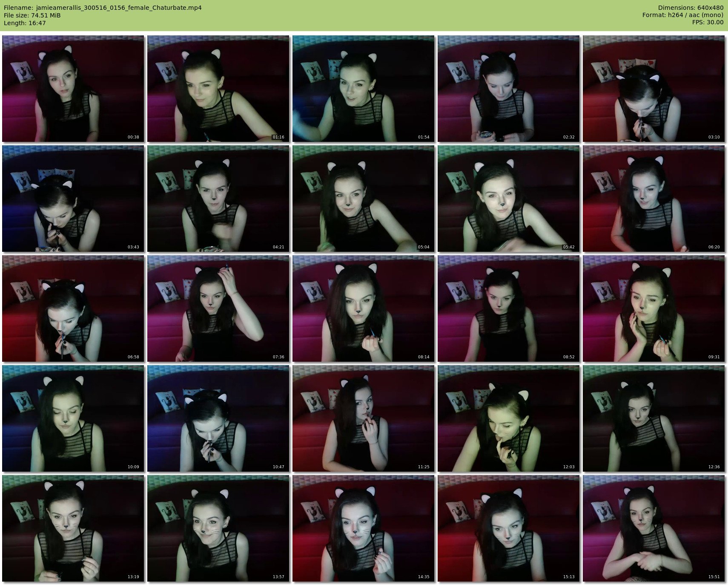Open the thumbnail stamped 00:38
Screen dimensions: 728x585
tap(73, 89)
